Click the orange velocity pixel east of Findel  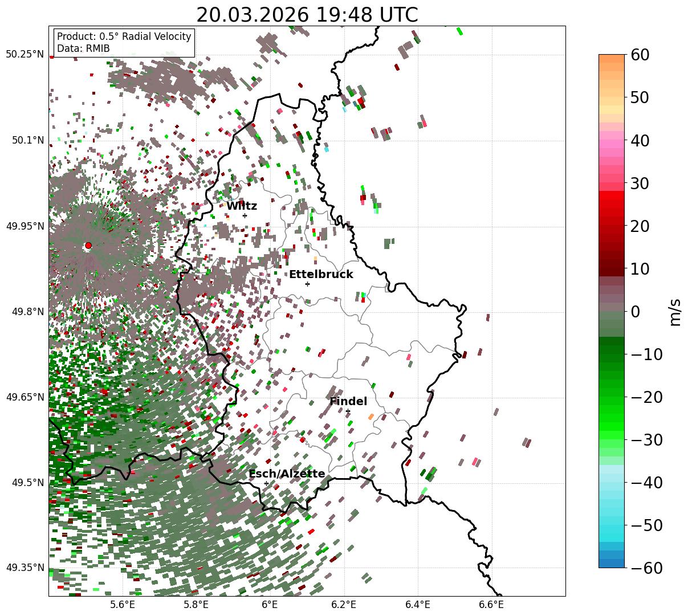371,417
